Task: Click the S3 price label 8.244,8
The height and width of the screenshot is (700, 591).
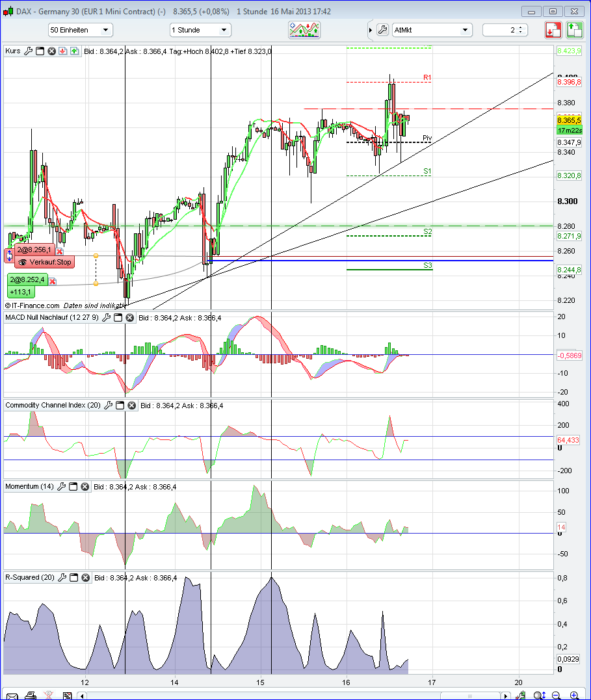Action: pyautogui.click(x=569, y=270)
